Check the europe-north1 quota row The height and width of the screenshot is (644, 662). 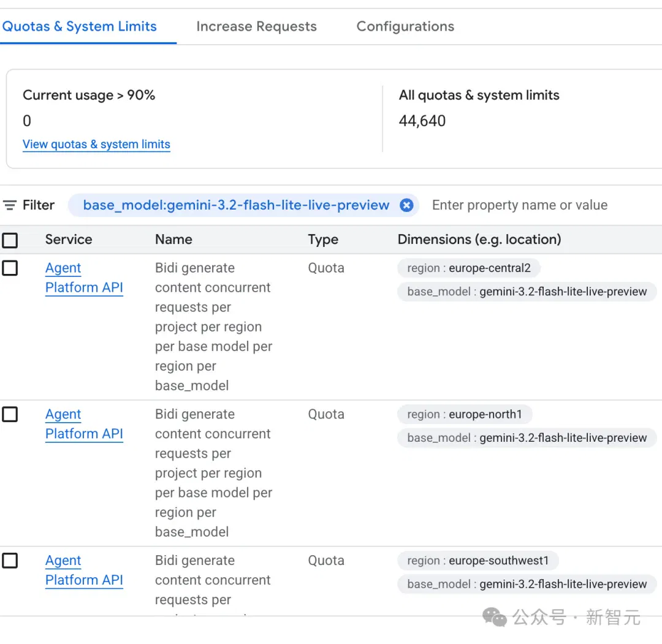[x=10, y=414]
